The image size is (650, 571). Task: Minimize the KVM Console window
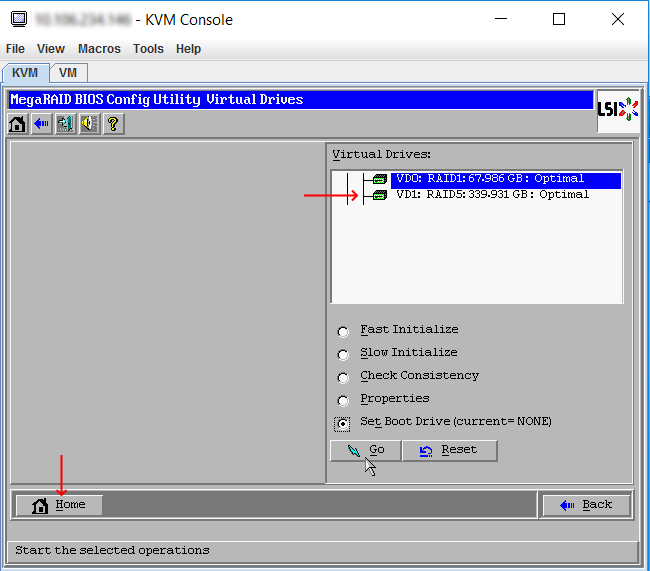pyautogui.click(x=501, y=19)
